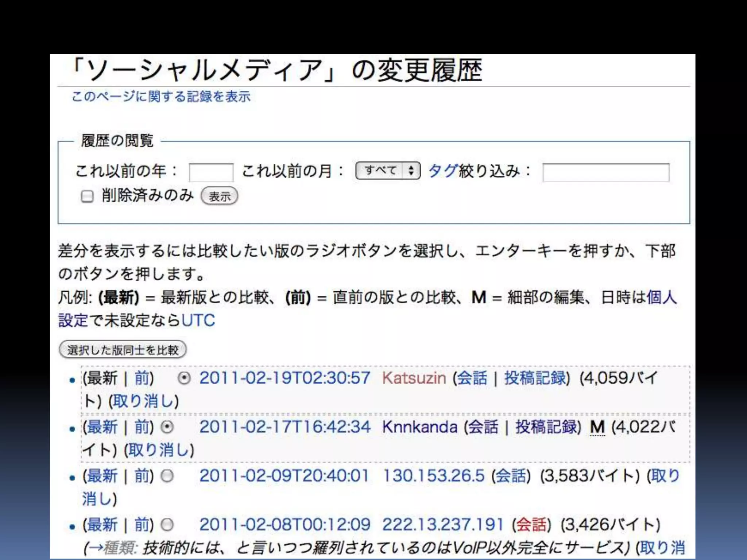Enable the 削除済みのみ checkbox
The image size is (747, 560).
pos(87,196)
